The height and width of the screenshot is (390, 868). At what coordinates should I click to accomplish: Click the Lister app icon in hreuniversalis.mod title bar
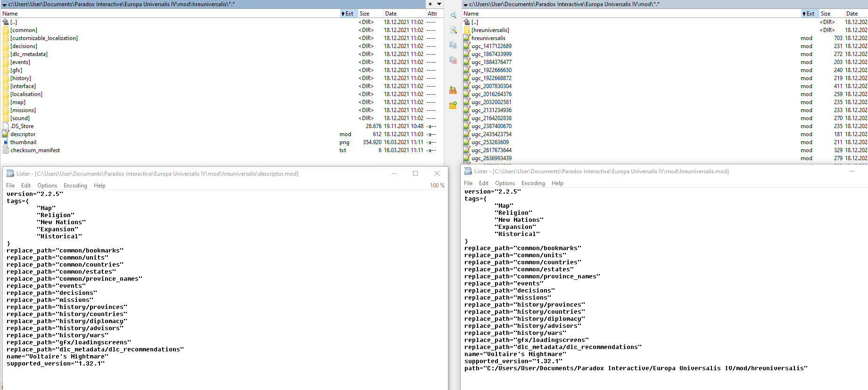pos(468,171)
